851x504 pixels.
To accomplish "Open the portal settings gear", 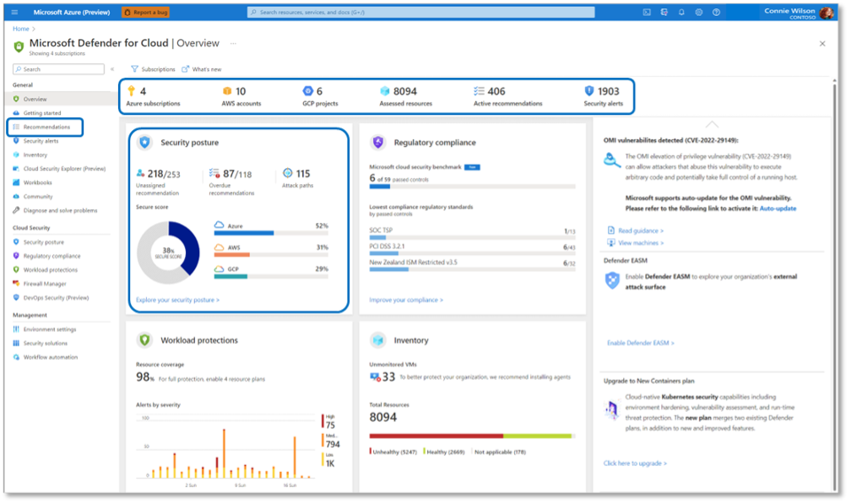I will pos(699,12).
